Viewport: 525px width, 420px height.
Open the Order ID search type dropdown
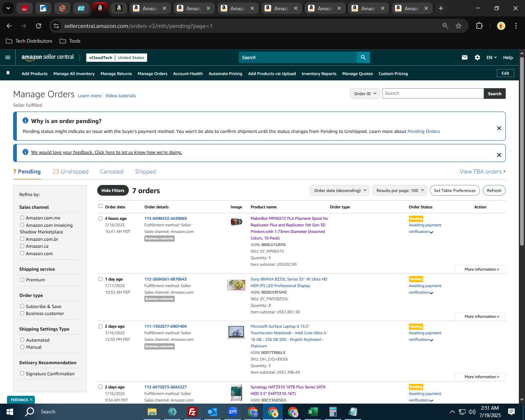[x=365, y=94]
